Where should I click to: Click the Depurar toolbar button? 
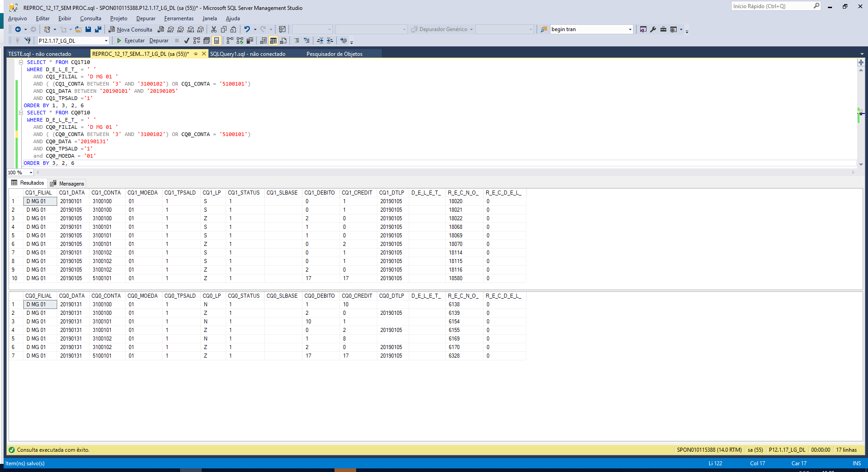point(159,41)
